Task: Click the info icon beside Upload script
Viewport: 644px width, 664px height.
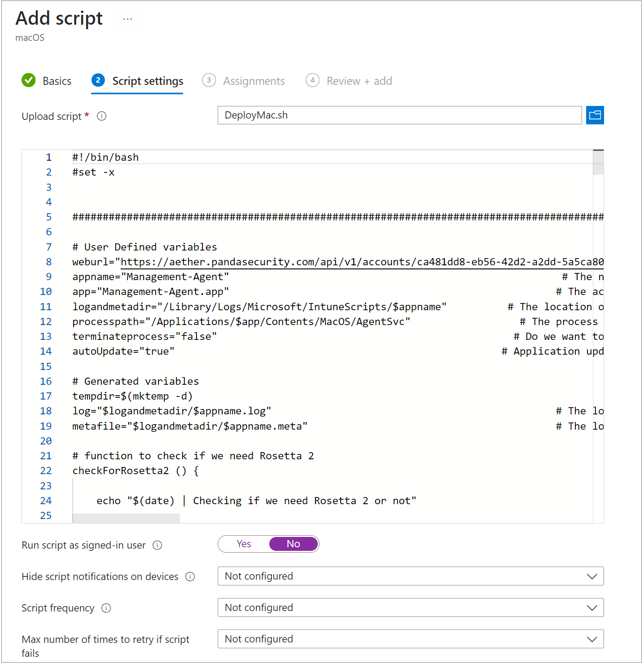Action: tap(101, 116)
